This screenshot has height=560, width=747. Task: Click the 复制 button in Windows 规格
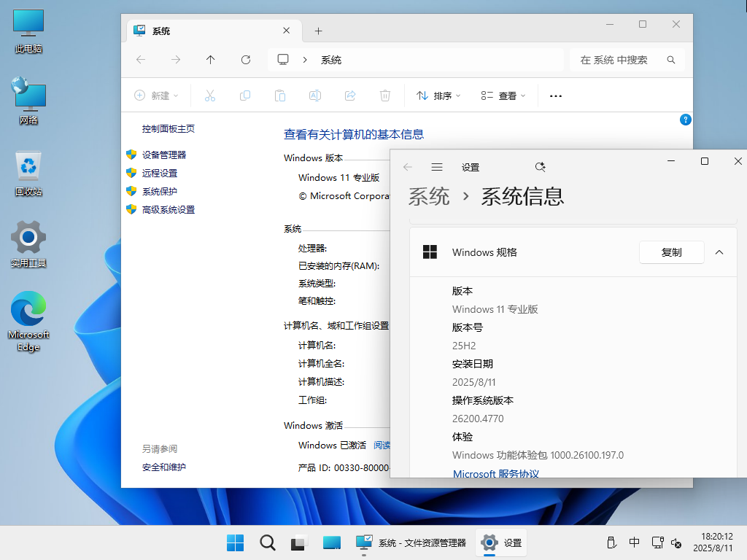[x=671, y=252]
